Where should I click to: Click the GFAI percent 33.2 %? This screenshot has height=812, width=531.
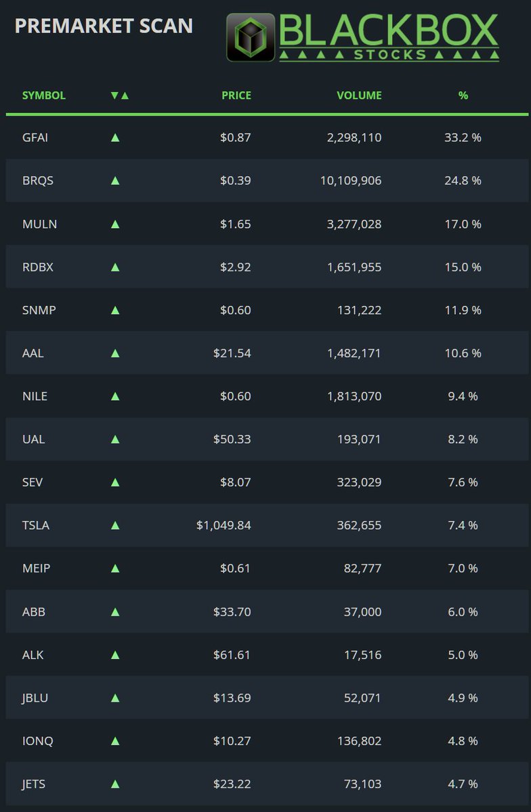coord(463,137)
